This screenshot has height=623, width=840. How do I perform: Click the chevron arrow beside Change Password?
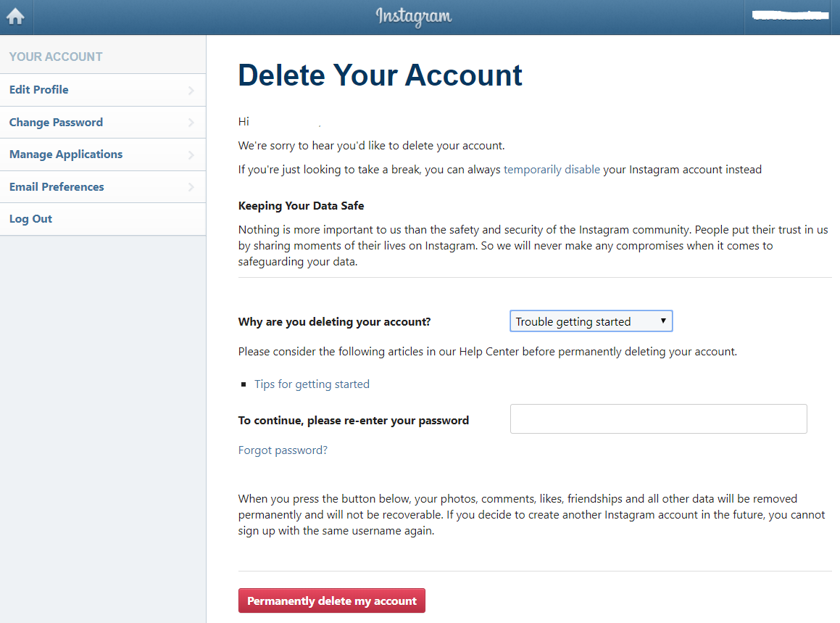click(191, 123)
